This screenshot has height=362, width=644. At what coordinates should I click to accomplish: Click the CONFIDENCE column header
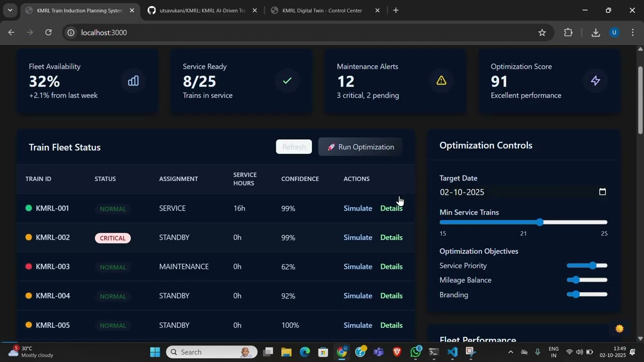coord(300,179)
